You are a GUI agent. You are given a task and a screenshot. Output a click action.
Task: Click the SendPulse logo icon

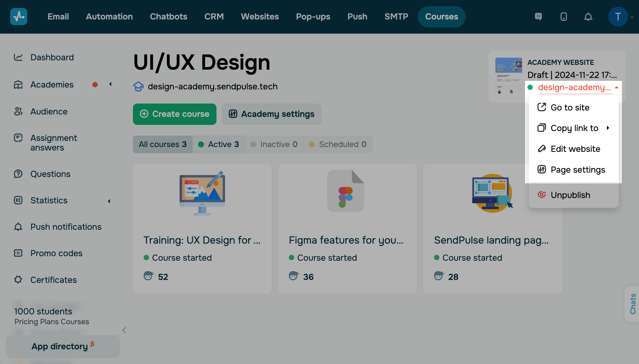pos(18,17)
